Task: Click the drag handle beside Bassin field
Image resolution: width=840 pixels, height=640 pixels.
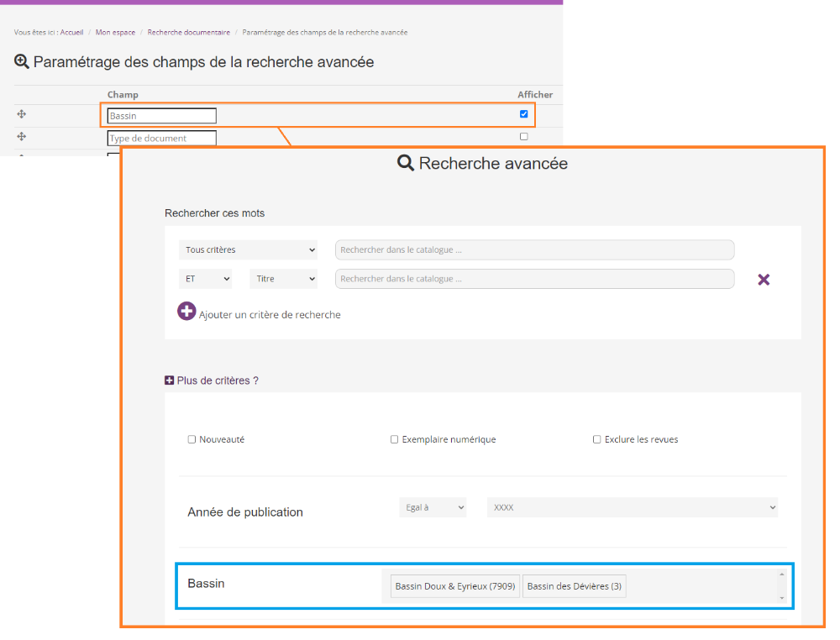Action: click(22, 114)
